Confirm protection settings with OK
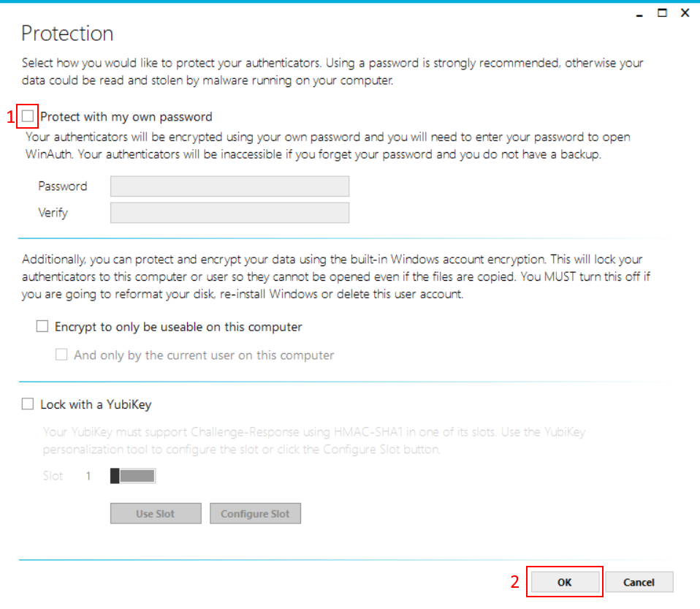The image size is (700, 609). pyautogui.click(x=564, y=582)
